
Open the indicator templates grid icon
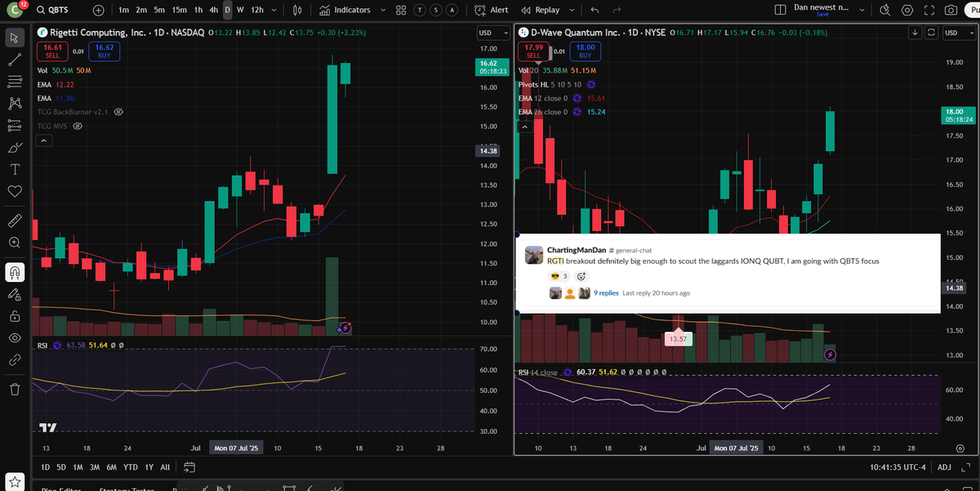pos(401,11)
